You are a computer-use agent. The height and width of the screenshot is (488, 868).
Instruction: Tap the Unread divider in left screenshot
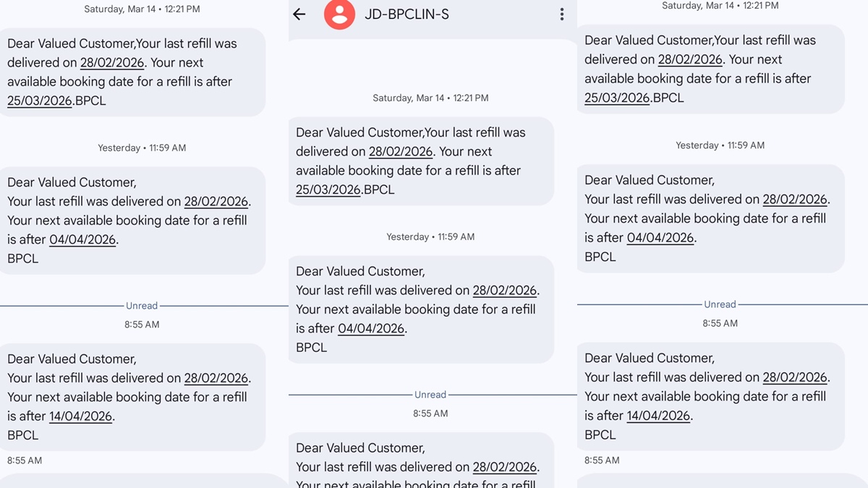tap(142, 306)
